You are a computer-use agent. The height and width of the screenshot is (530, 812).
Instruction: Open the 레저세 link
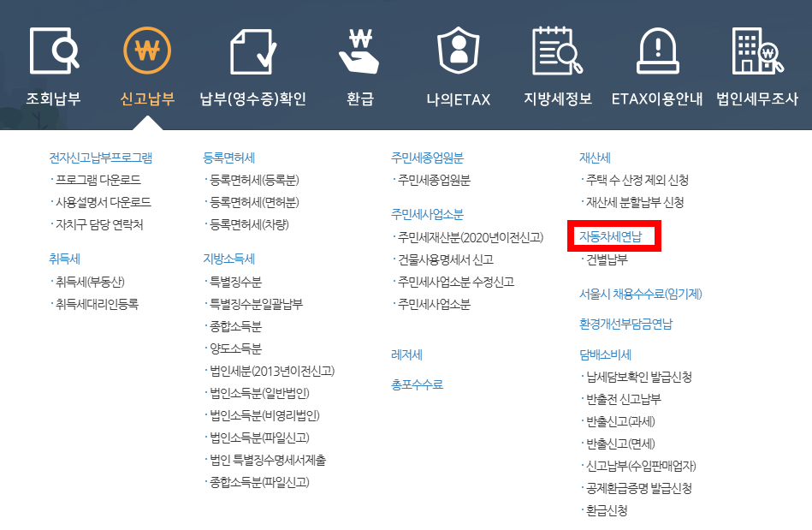pyautogui.click(x=406, y=354)
